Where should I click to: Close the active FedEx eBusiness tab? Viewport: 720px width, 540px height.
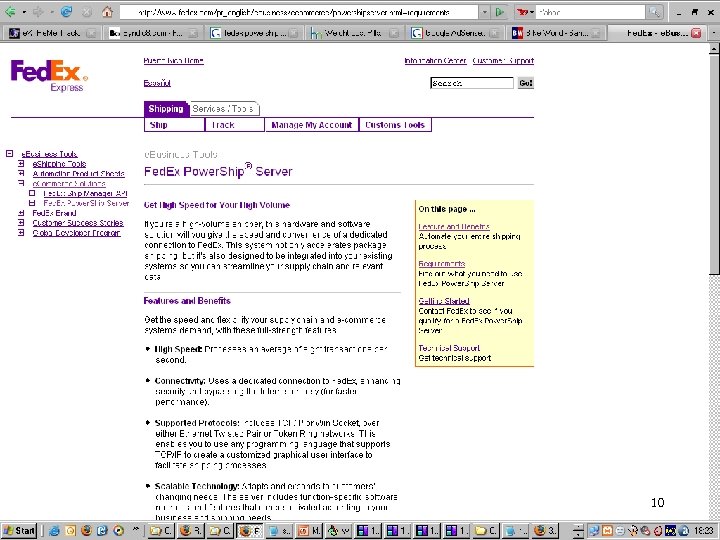coord(696,33)
